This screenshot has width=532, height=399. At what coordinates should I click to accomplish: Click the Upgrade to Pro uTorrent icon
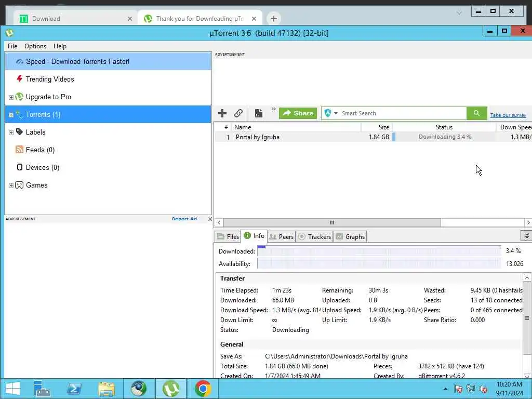pyautogui.click(x=19, y=97)
